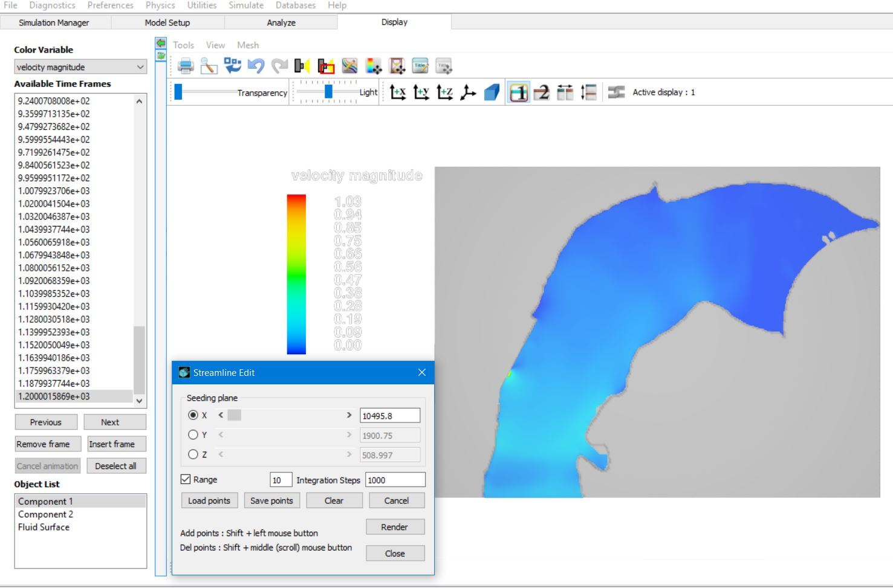Activate display 1 icon
This screenshot has height=588, width=893.
click(518, 92)
